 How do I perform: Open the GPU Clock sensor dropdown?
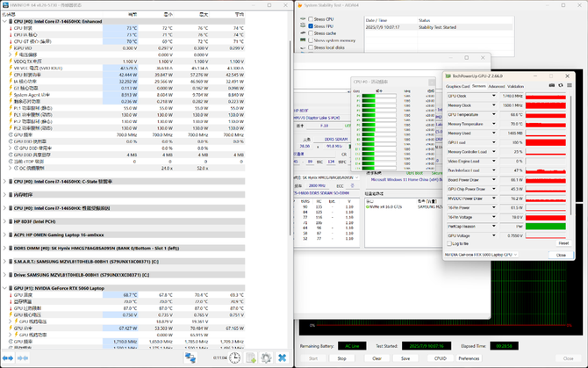click(494, 96)
